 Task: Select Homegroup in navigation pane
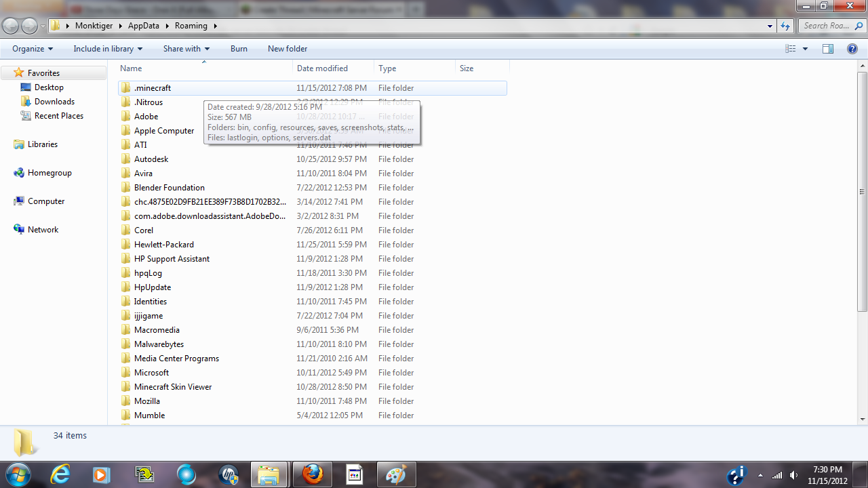tap(50, 173)
